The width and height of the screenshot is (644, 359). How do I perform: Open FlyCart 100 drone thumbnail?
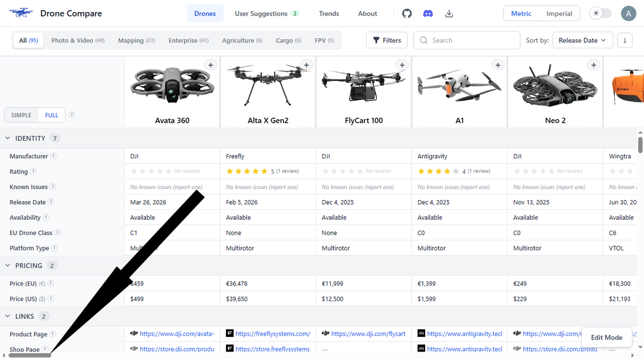click(363, 84)
